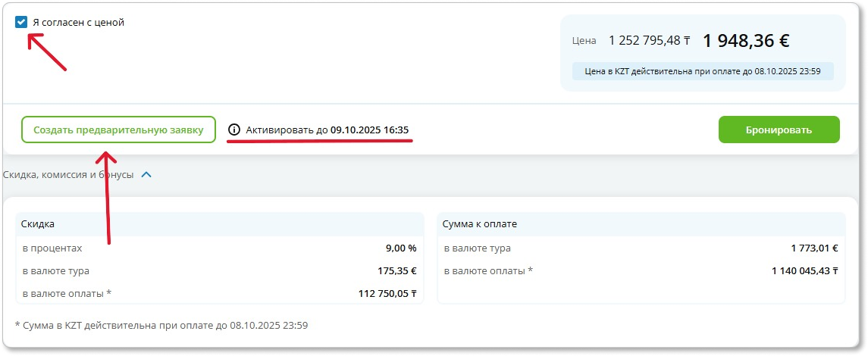This screenshot has width=868, height=356.
Task: Click the payable amount 1 773,01 €
Action: tap(813, 248)
